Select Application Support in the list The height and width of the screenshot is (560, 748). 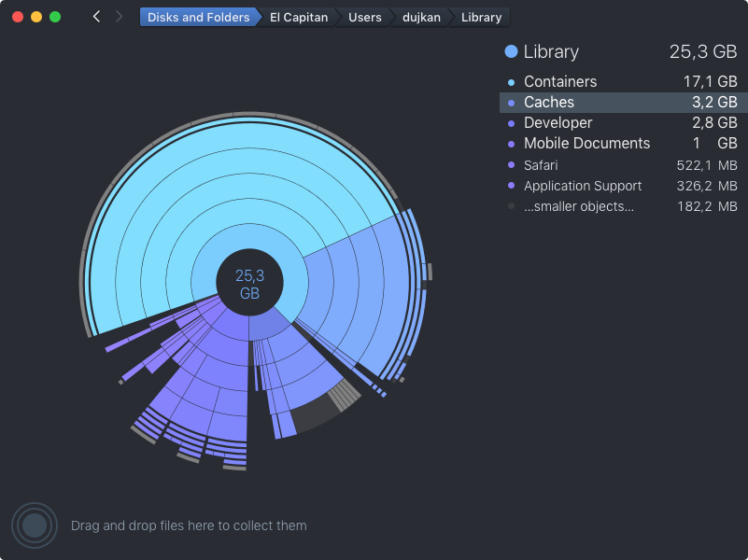click(583, 186)
